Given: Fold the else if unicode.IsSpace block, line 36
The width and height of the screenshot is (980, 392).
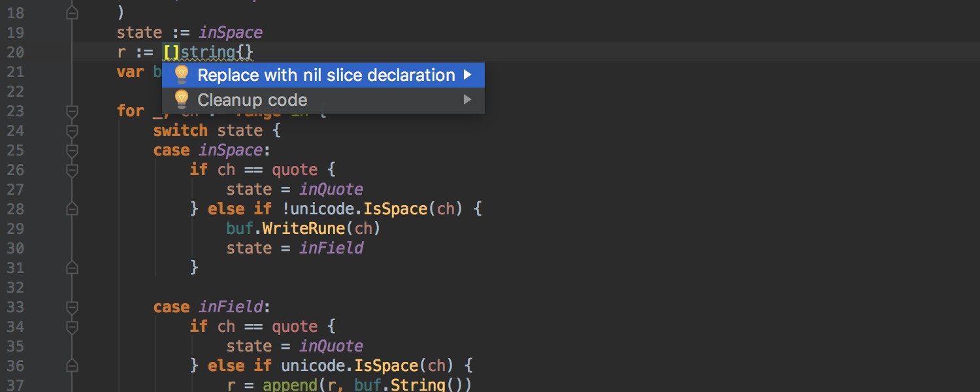Looking at the screenshot, I should [72, 366].
